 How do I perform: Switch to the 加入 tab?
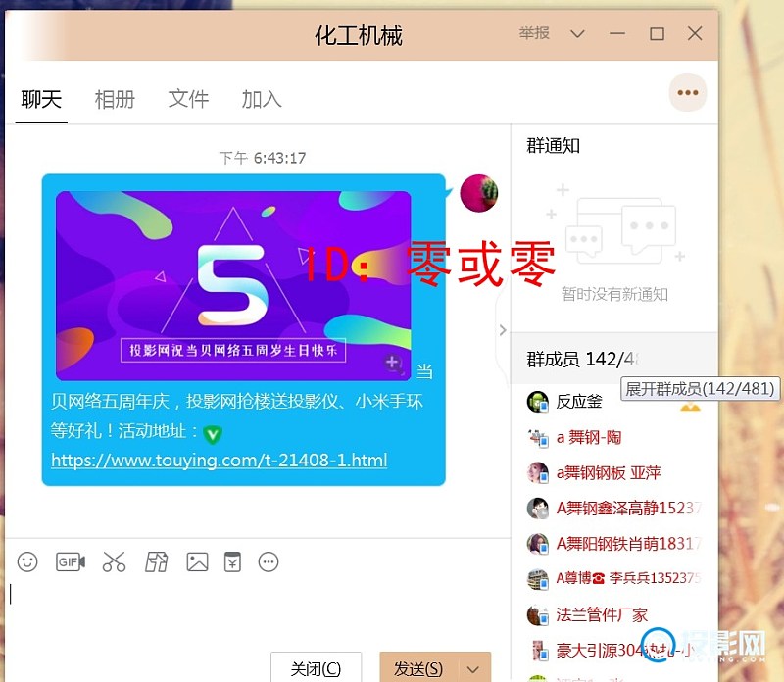coord(262,99)
